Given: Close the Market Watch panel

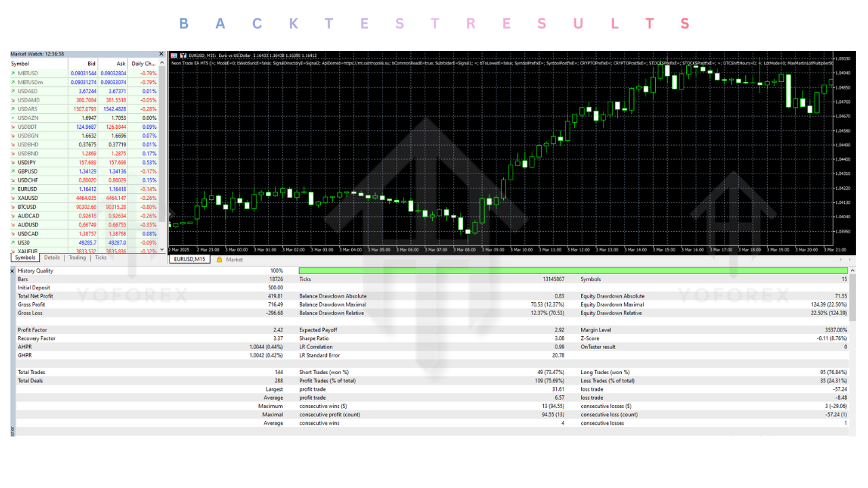Looking at the screenshot, I should [x=161, y=54].
